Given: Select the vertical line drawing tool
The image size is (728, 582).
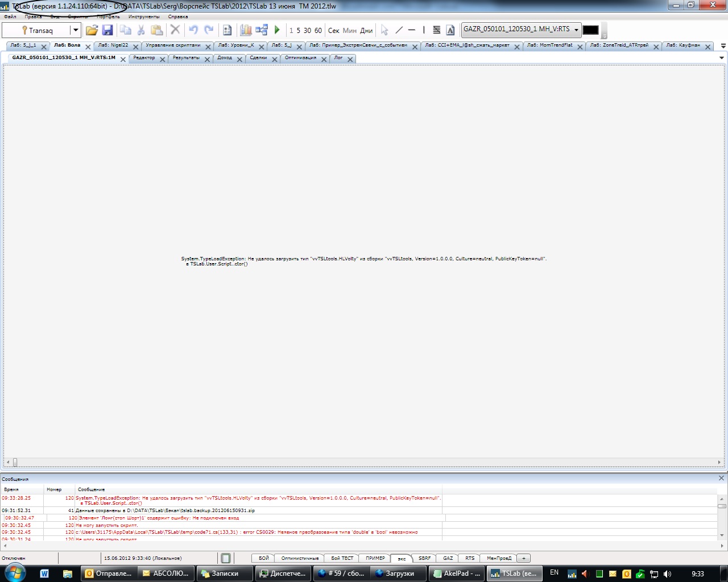Looking at the screenshot, I should (x=424, y=30).
